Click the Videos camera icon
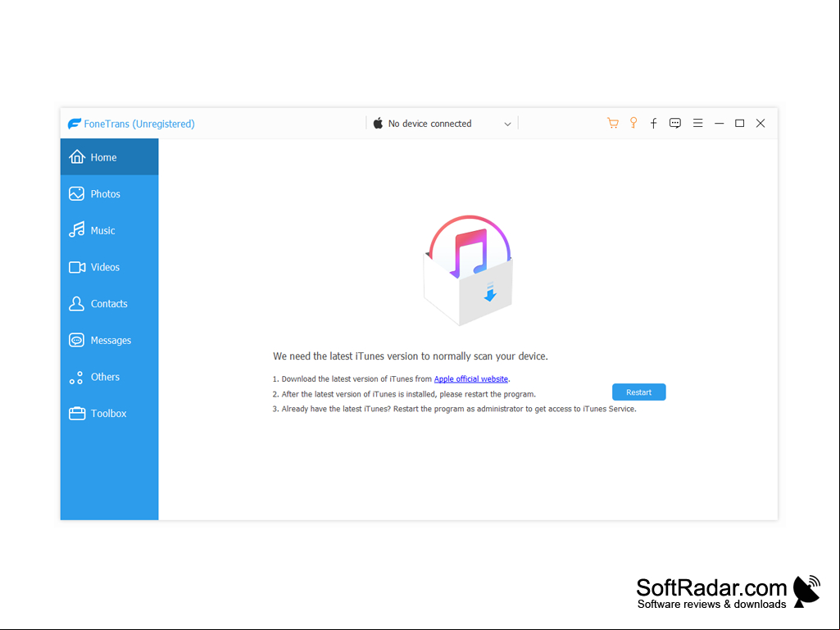 77,267
